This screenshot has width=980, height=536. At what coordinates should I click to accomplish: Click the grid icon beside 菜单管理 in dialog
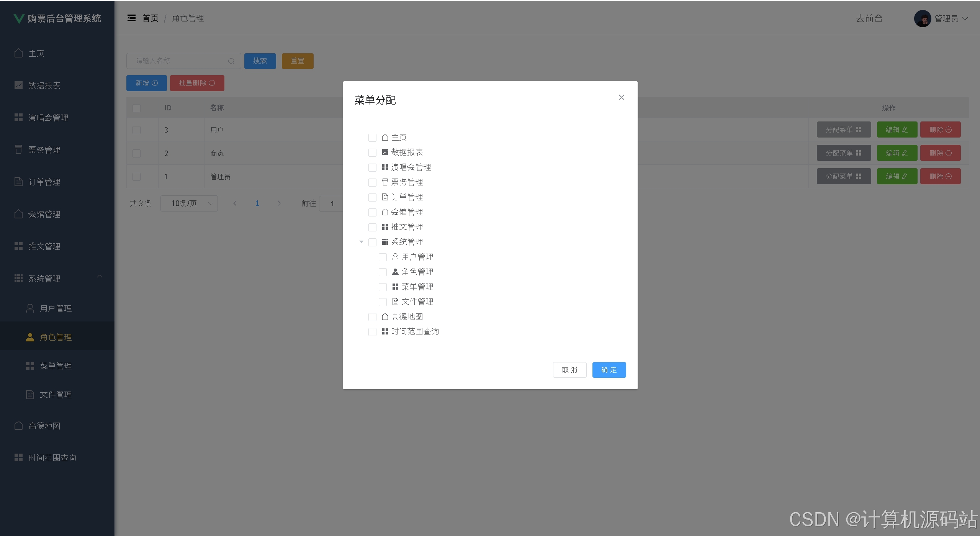(395, 287)
